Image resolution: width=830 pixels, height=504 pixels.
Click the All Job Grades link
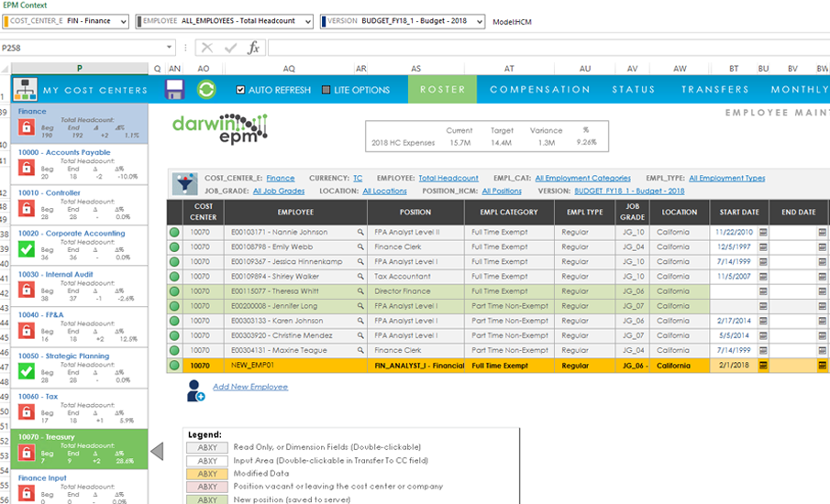[x=279, y=191]
